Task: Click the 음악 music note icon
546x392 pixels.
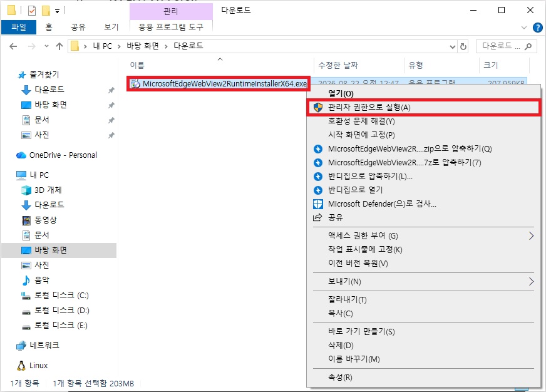Action: tap(26, 280)
